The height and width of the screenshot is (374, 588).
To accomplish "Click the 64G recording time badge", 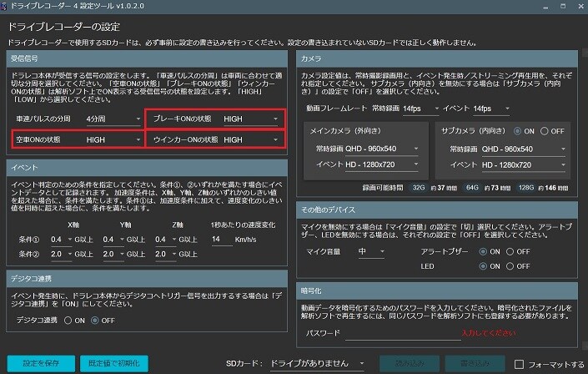I will point(472,187).
